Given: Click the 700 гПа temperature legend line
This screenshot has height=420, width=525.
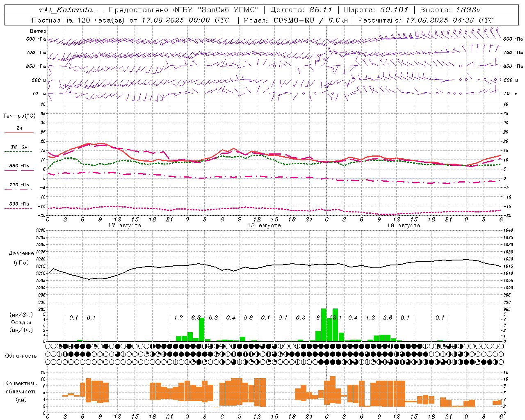Looking at the screenshot, I should (18, 189).
